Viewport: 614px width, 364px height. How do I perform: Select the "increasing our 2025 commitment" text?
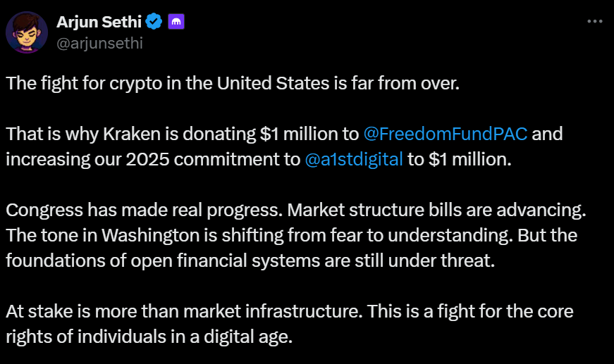[153, 159]
